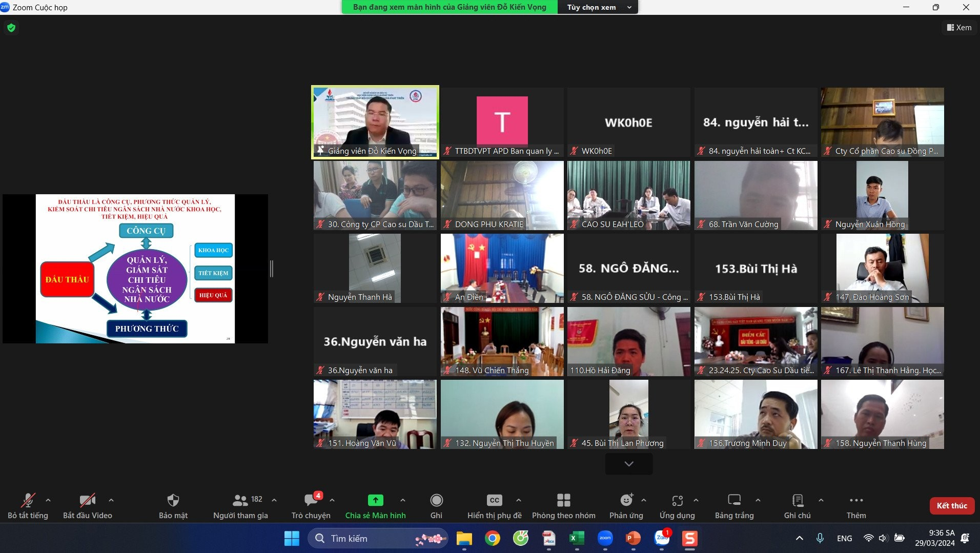Open the Bảng trắng whiteboard

point(734,501)
